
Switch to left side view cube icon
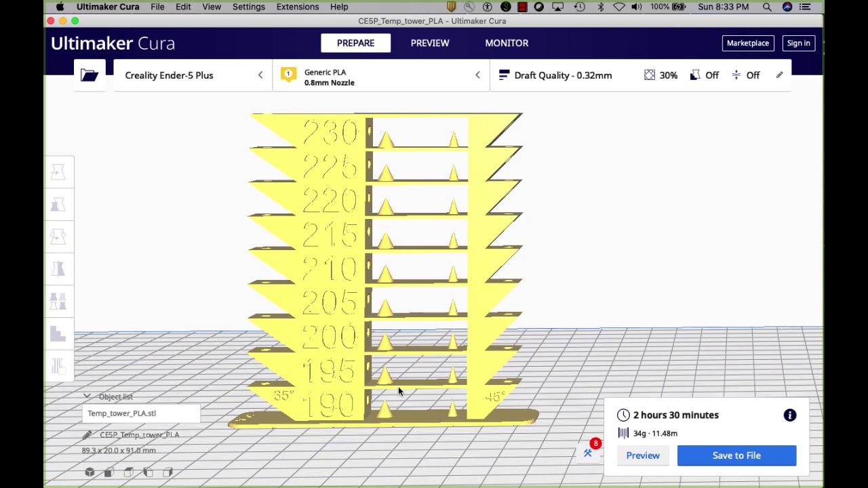click(x=148, y=472)
